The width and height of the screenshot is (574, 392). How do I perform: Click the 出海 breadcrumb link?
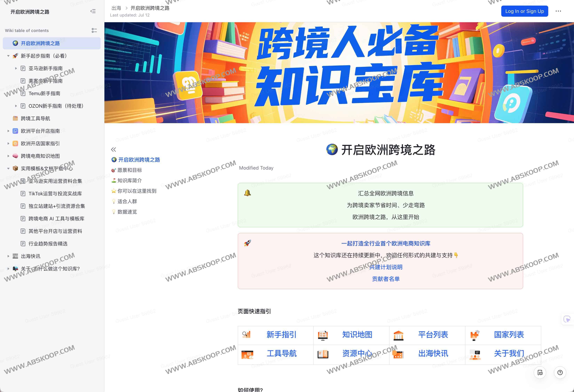point(116,8)
